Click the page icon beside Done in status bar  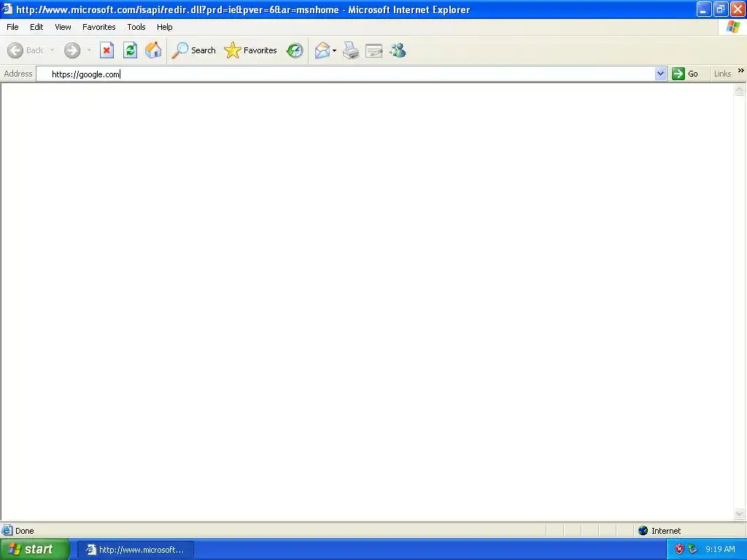click(x=7, y=531)
